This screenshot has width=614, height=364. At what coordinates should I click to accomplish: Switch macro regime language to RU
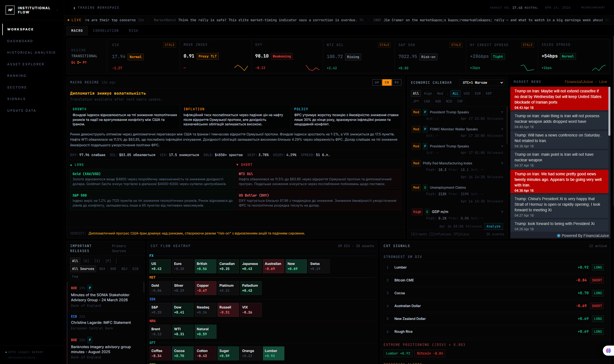(397, 82)
